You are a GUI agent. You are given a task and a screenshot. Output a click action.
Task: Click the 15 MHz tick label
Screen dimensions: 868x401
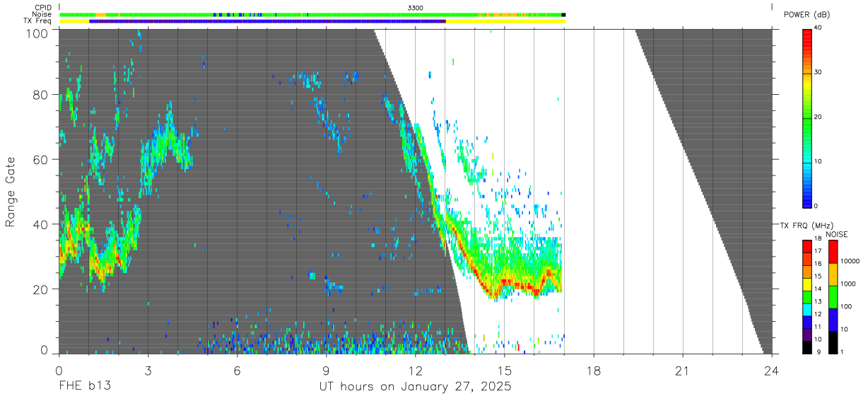click(816, 277)
